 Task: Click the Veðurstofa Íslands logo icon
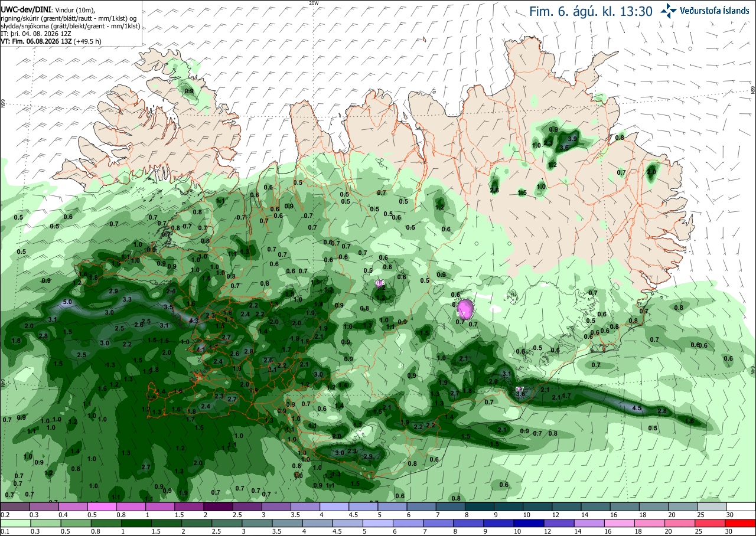click(x=668, y=9)
